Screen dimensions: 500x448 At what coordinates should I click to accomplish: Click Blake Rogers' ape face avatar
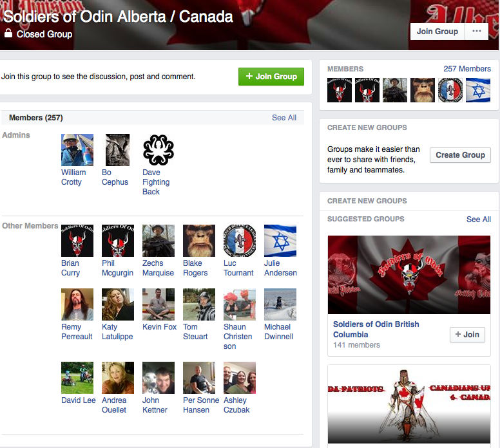tap(199, 241)
